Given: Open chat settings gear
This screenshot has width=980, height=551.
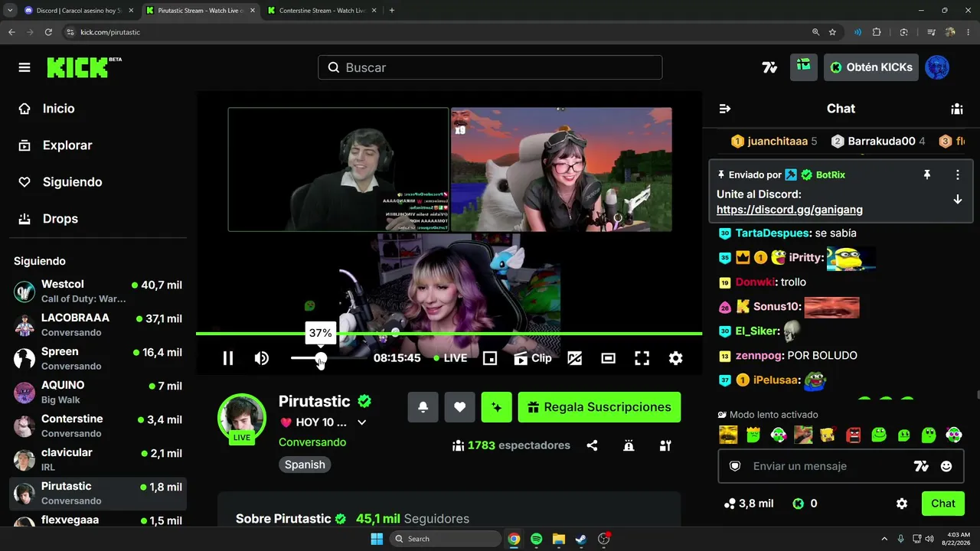Looking at the screenshot, I should click(x=902, y=504).
